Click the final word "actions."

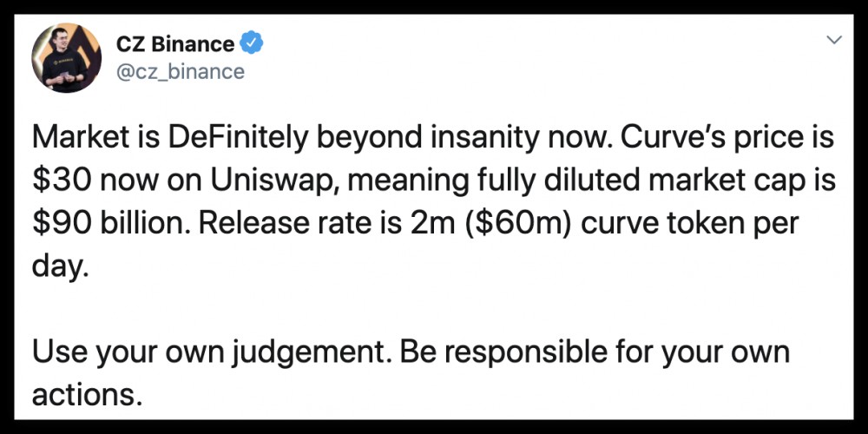[87, 396]
